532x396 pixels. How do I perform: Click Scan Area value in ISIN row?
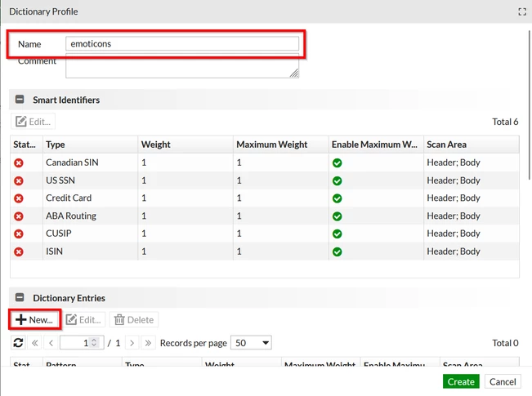tap(454, 251)
